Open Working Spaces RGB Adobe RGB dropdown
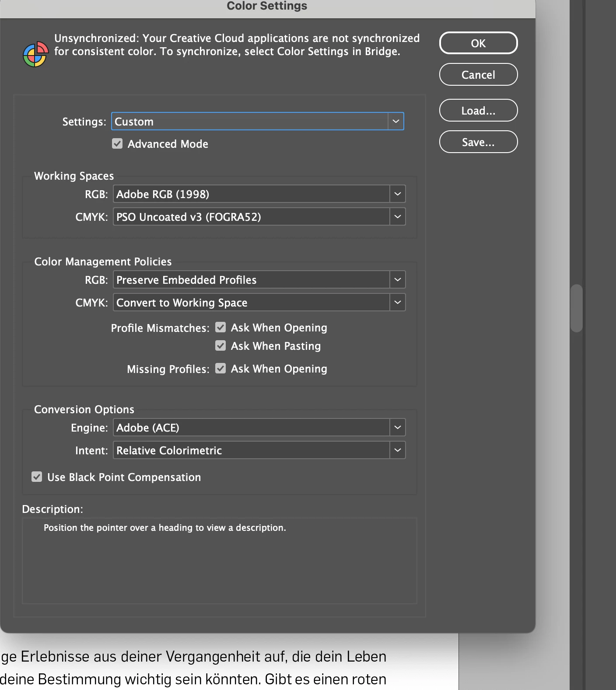 [259, 194]
